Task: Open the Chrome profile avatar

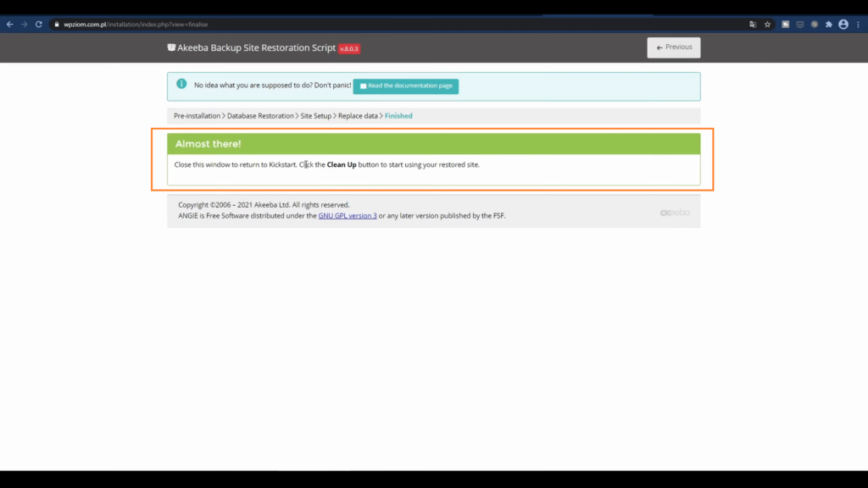Action: (x=843, y=25)
